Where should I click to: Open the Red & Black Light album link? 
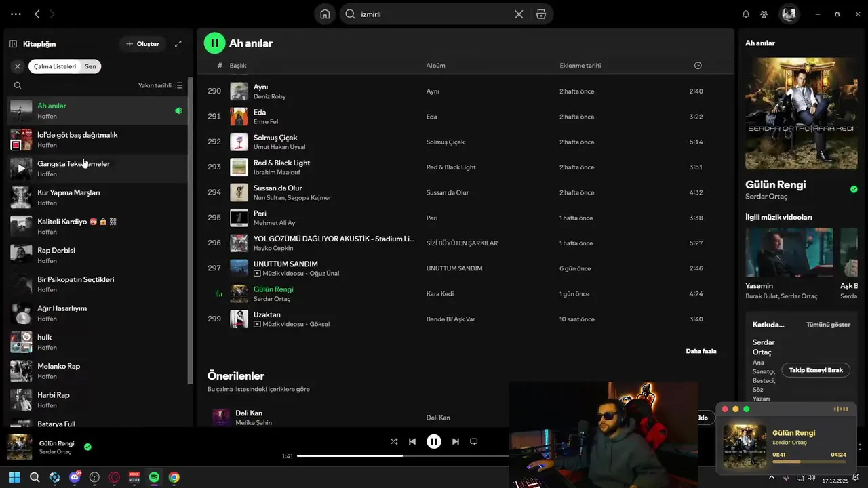(x=451, y=167)
